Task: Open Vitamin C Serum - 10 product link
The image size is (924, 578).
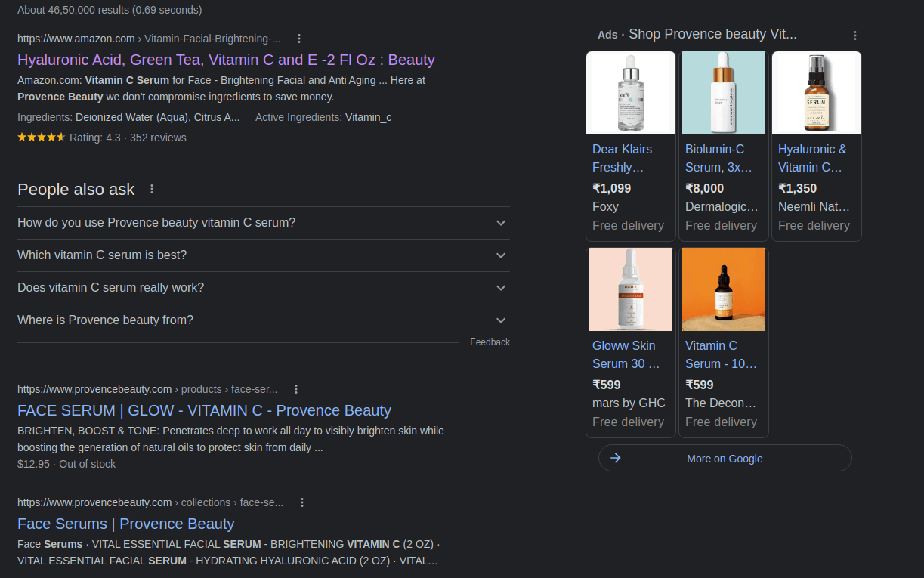Action: pos(721,354)
